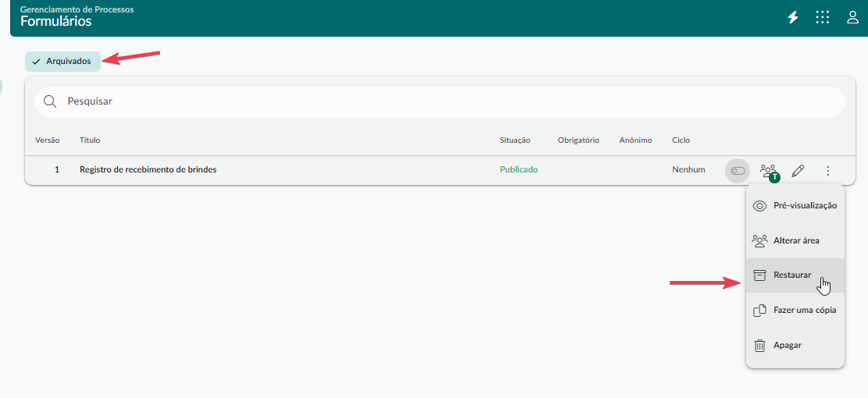The height and width of the screenshot is (398, 868).
Task: Click the Situação column header
Action: tap(515, 140)
